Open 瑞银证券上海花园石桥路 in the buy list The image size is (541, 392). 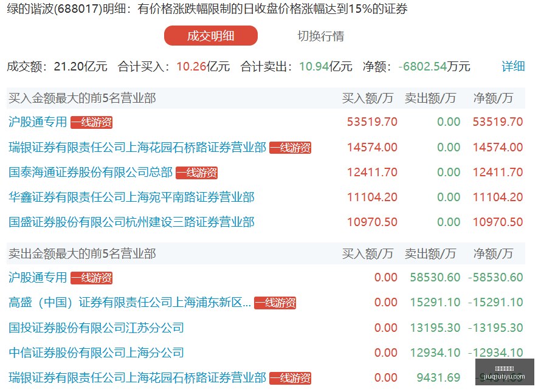tap(137, 147)
